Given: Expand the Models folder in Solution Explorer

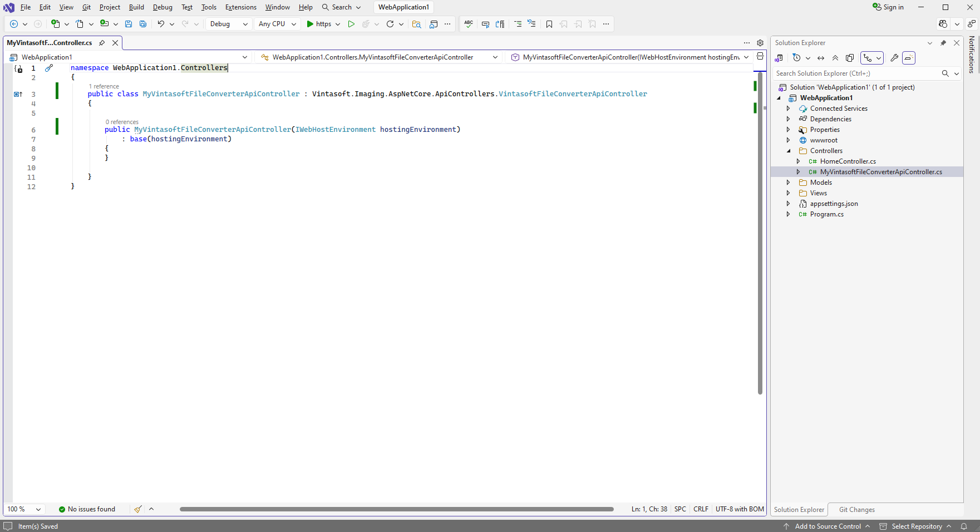Looking at the screenshot, I should (789, 182).
